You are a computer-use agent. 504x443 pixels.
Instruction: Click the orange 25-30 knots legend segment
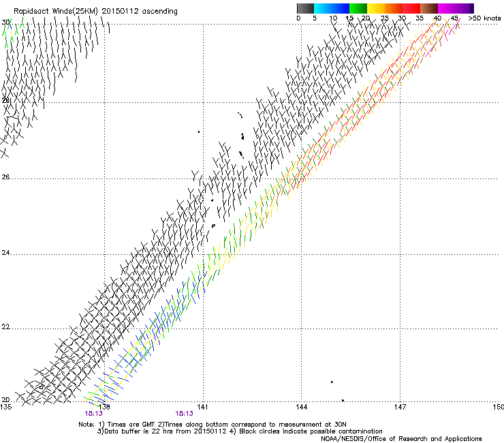click(394, 8)
